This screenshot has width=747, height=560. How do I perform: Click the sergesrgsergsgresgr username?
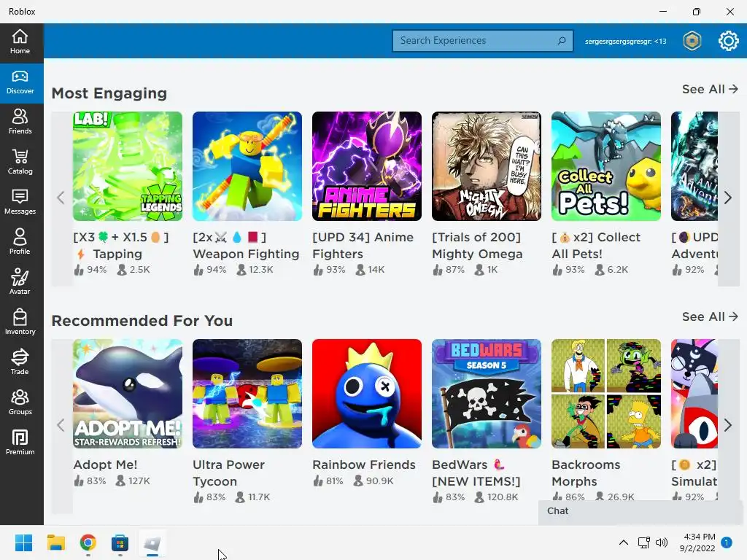point(625,42)
